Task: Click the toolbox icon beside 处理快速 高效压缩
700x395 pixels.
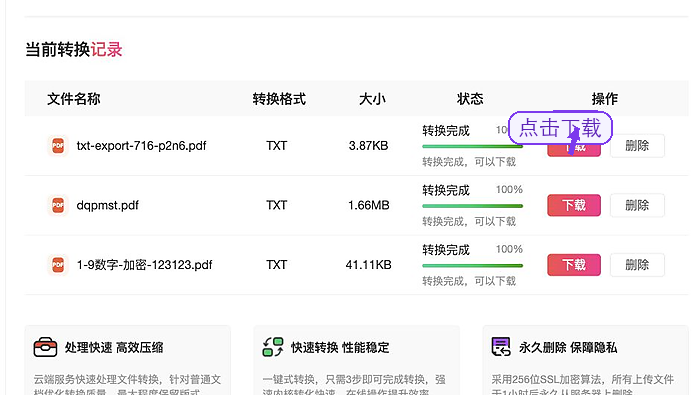Action: point(46,347)
